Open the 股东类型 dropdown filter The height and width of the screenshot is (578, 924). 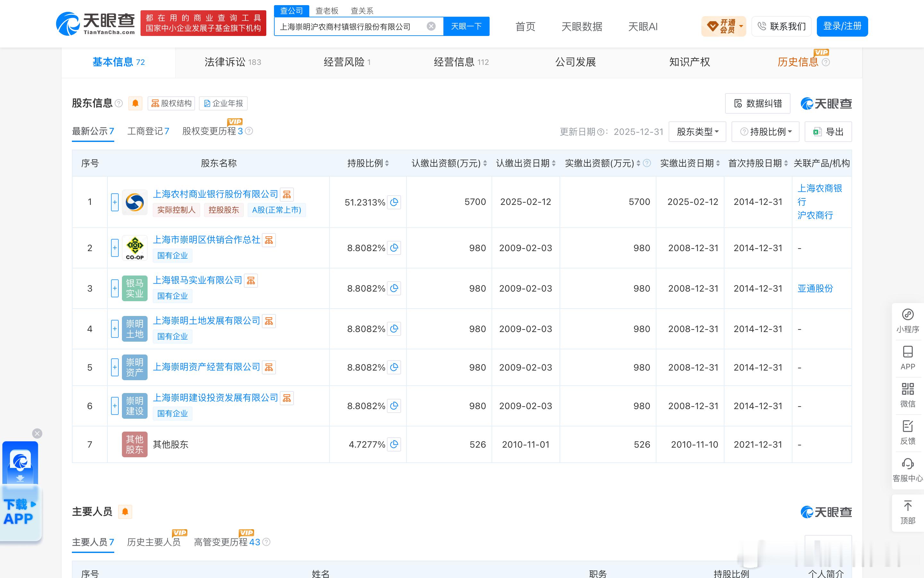697,132
